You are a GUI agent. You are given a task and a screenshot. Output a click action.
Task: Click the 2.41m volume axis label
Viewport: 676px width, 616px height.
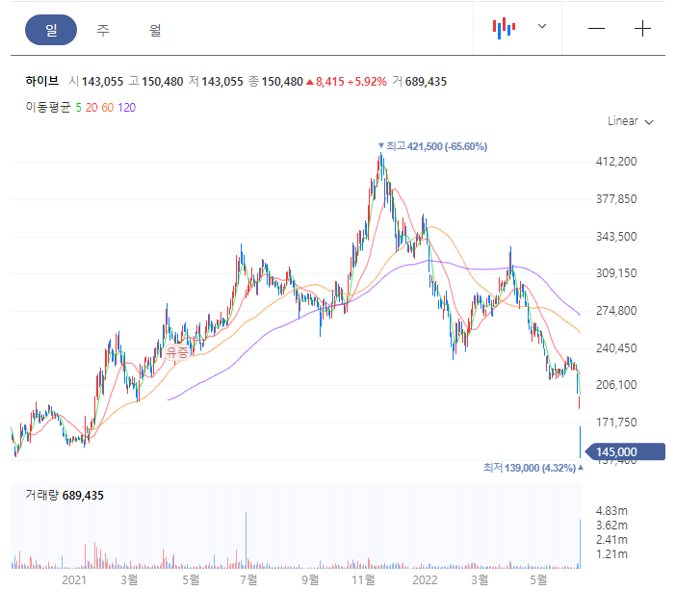(611, 540)
